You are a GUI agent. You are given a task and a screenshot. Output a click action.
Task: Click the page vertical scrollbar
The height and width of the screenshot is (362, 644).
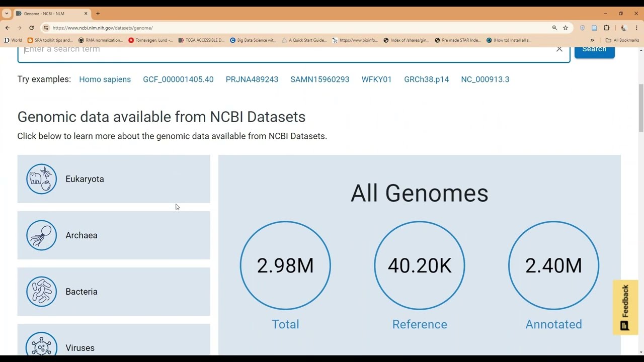tap(640, 108)
